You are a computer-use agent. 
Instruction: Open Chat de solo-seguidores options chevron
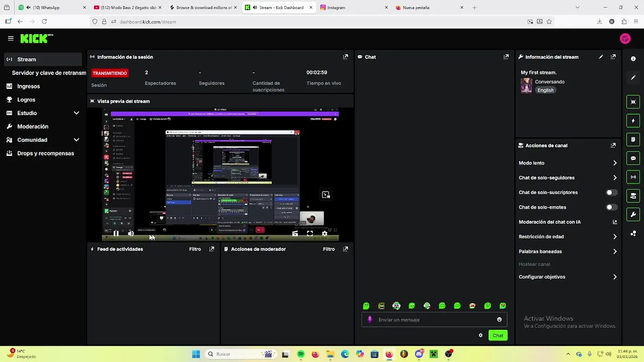[x=615, y=177]
